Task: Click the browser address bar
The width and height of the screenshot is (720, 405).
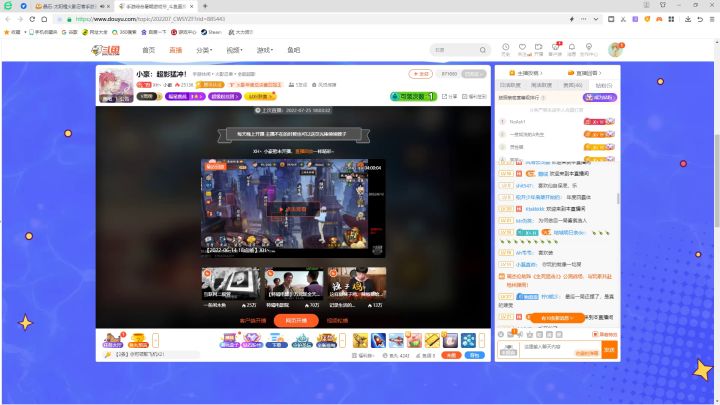Action: 312,19
